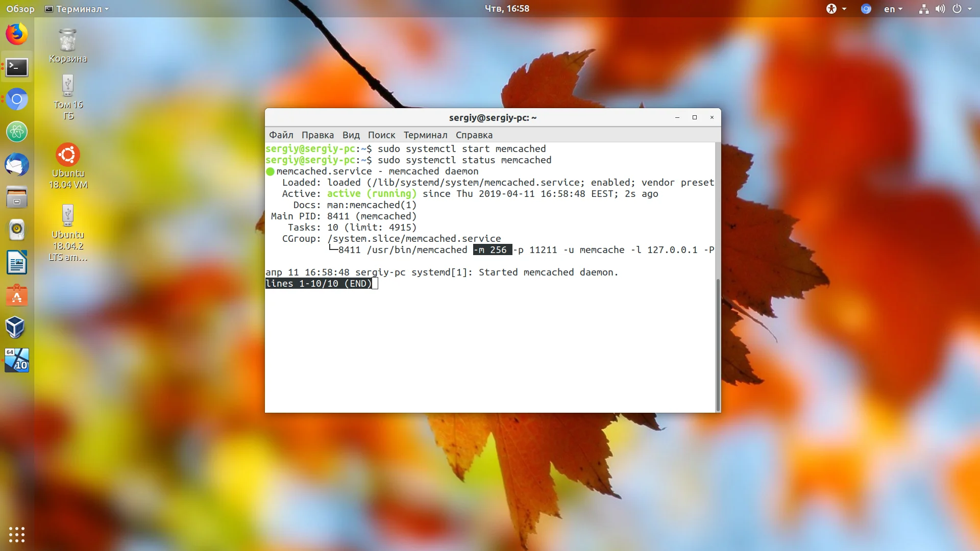Open the en keyboard layout dropdown
This screenshot has width=980, height=551.
(893, 9)
